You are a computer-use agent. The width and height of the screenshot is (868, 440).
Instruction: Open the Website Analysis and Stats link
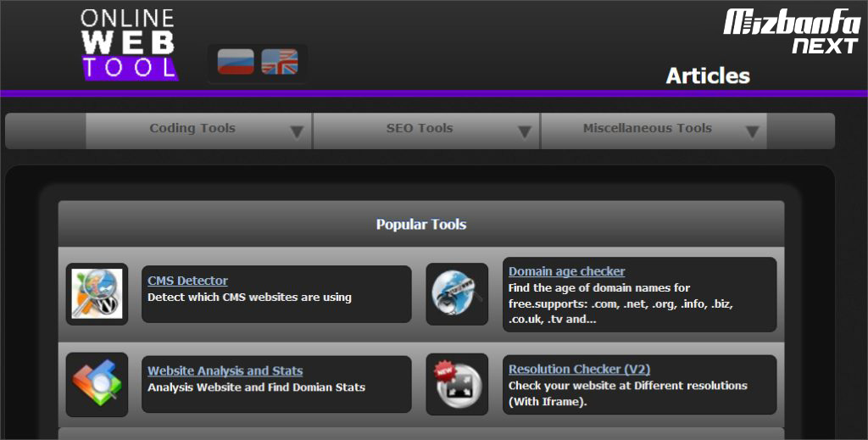tap(225, 370)
